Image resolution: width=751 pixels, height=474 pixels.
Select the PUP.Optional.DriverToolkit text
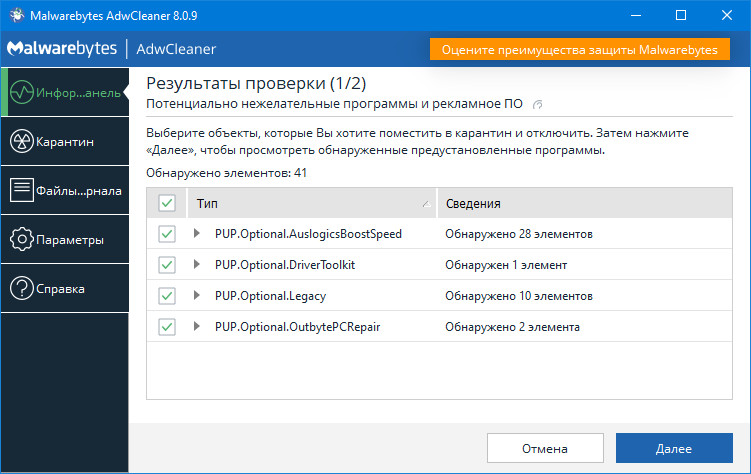(x=284, y=265)
